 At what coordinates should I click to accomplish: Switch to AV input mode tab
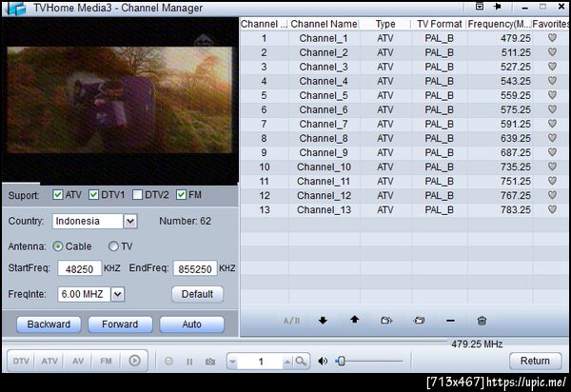(x=78, y=361)
